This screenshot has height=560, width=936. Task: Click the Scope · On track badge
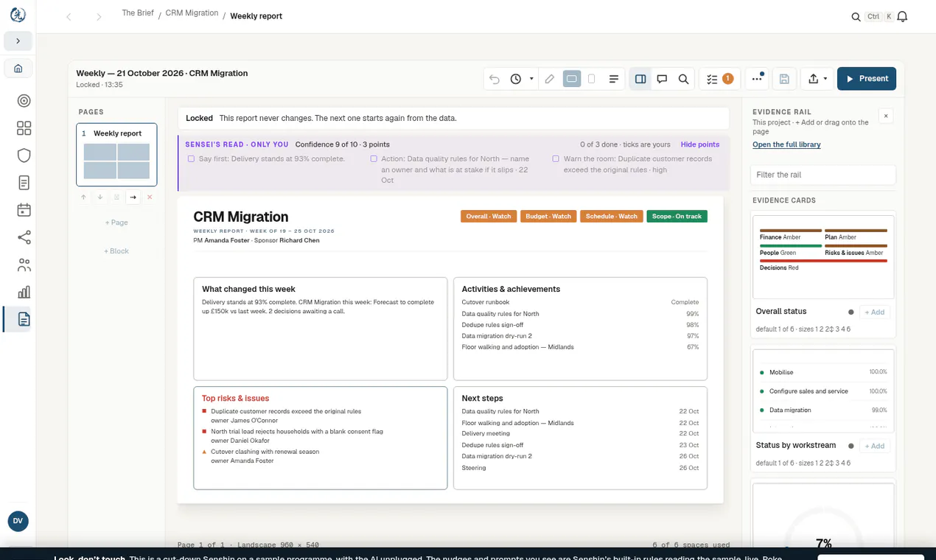pos(677,217)
